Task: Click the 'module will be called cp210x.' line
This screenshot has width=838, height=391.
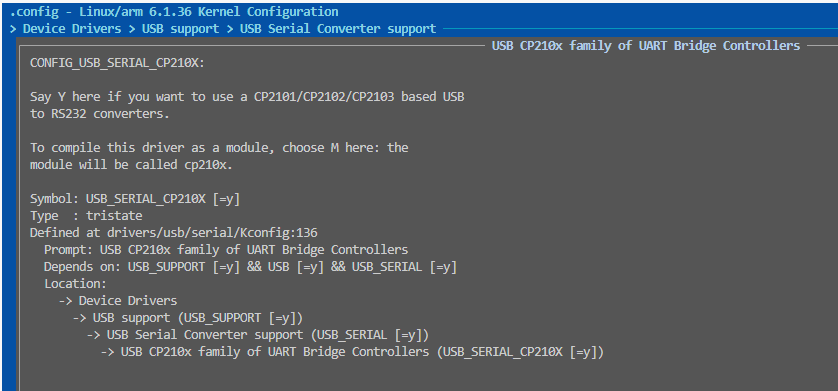Action: pyautogui.click(x=131, y=165)
